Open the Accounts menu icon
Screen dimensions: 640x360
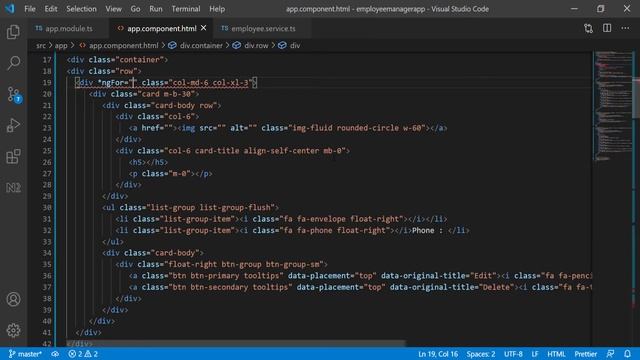(x=13, y=299)
